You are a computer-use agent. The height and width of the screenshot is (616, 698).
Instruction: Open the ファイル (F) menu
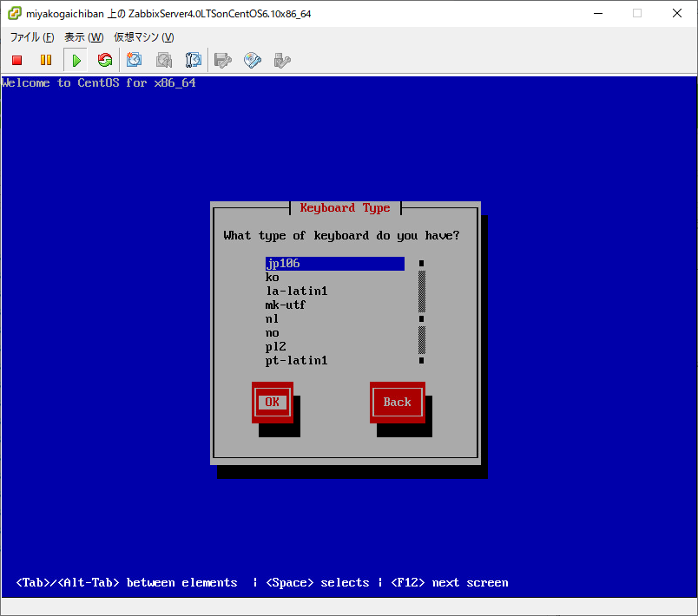32,37
